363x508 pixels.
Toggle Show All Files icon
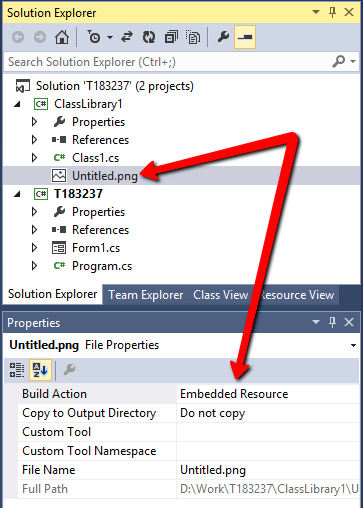193,37
